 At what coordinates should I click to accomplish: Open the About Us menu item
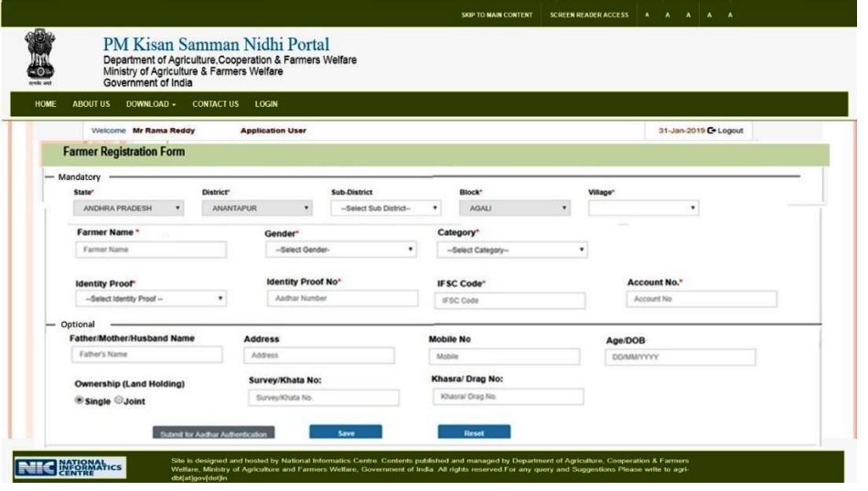[x=91, y=104]
